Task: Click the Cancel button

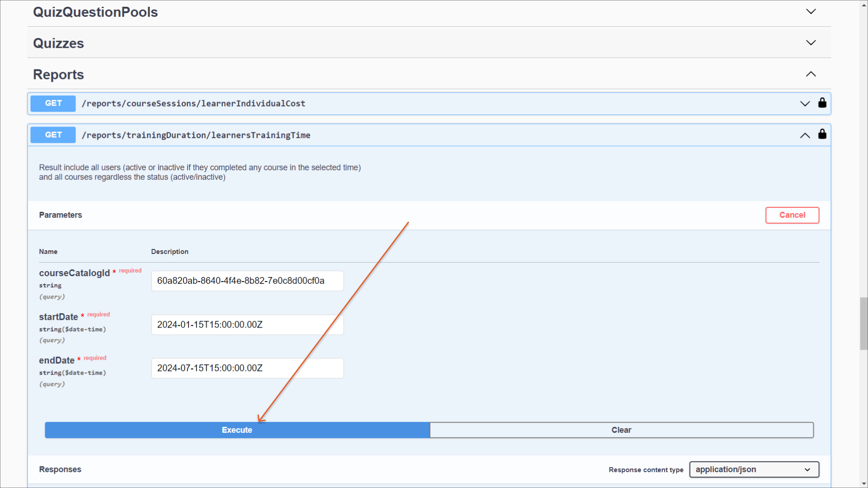Action: point(792,215)
